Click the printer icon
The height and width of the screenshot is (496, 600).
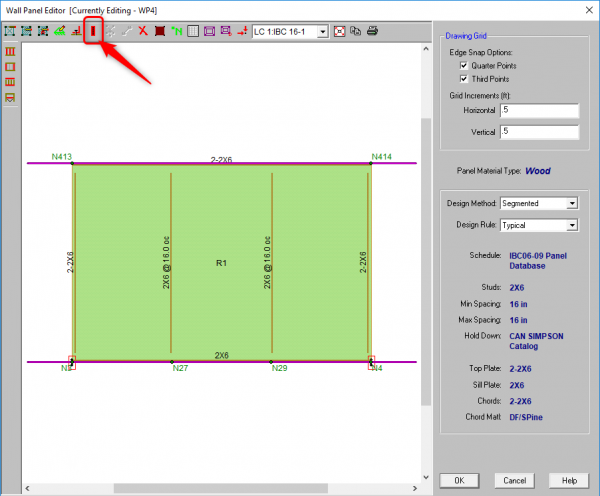tap(372, 31)
